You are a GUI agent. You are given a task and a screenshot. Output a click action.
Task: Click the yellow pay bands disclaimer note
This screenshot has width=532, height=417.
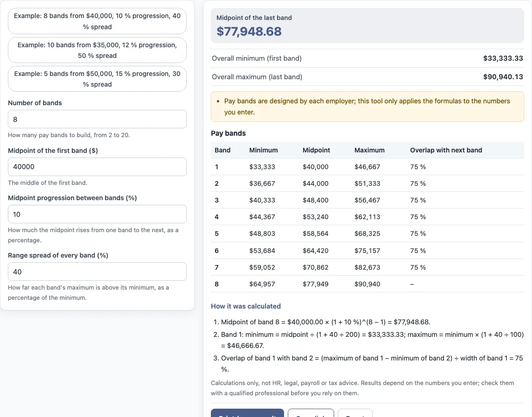click(x=367, y=107)
